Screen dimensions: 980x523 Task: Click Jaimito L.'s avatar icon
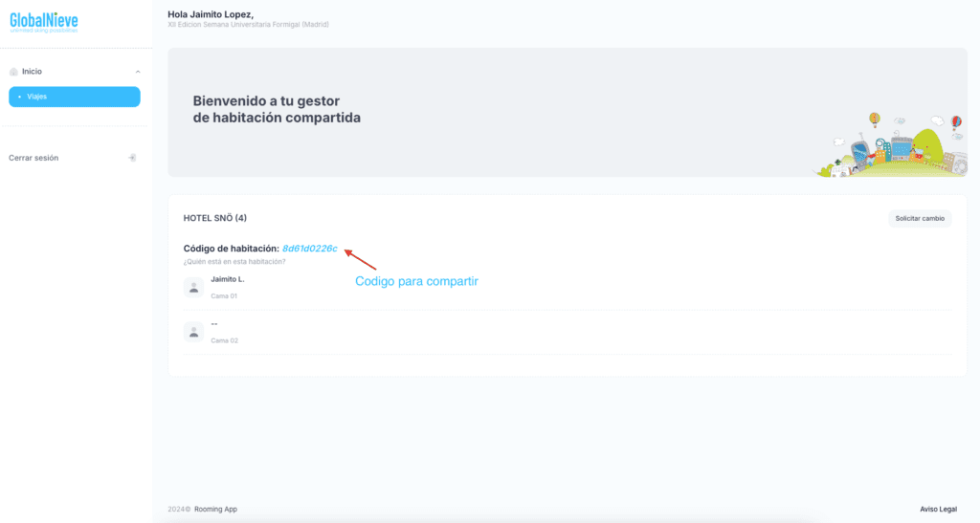tap(193, 287)
